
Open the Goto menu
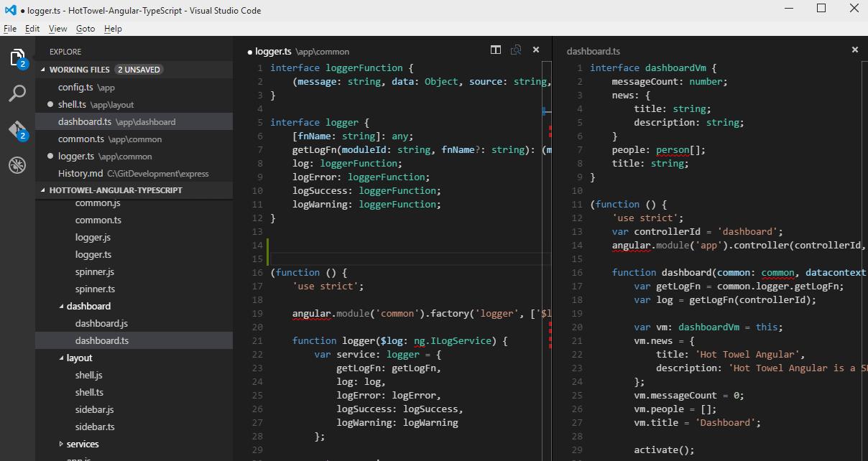(x=86, y=29)
